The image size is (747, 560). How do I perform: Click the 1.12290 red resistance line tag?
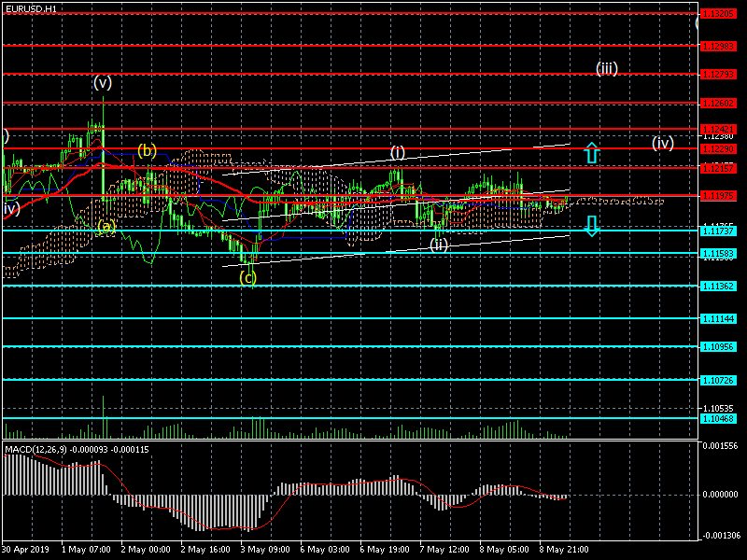point(718,149)
